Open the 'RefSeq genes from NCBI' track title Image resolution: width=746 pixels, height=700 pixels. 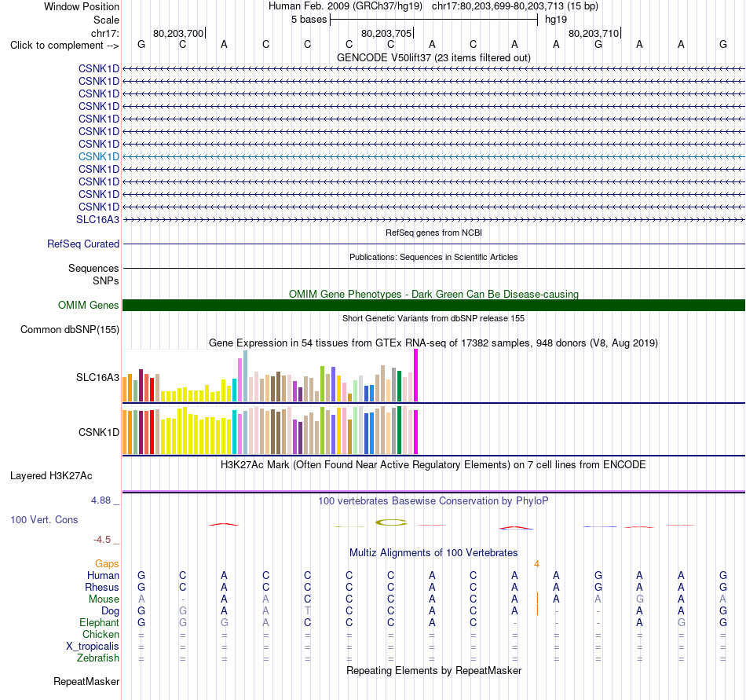pos(433,233)
